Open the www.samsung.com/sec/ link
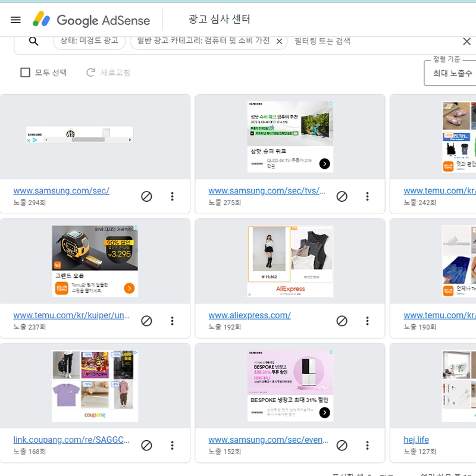 [x=61, y=190]
